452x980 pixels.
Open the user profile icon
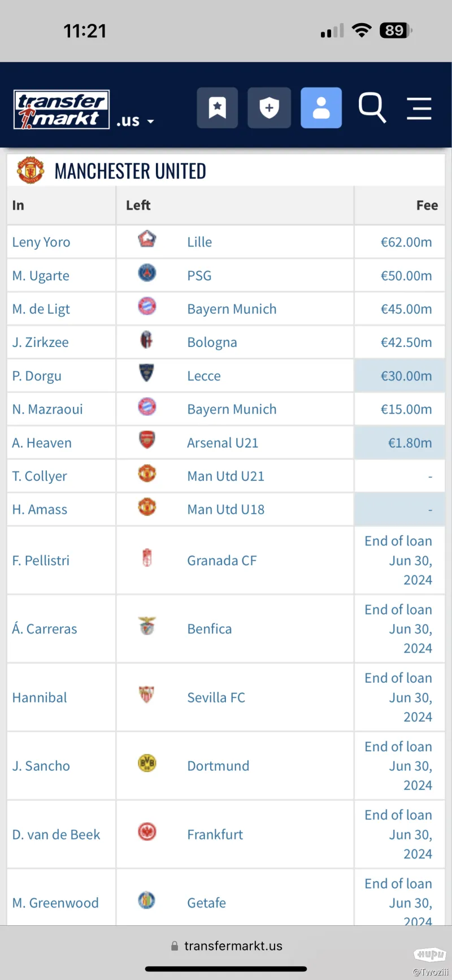[321, 107]
